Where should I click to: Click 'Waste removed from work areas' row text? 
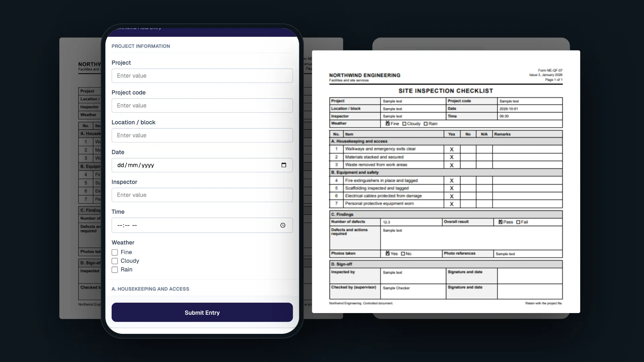point(376,165)
